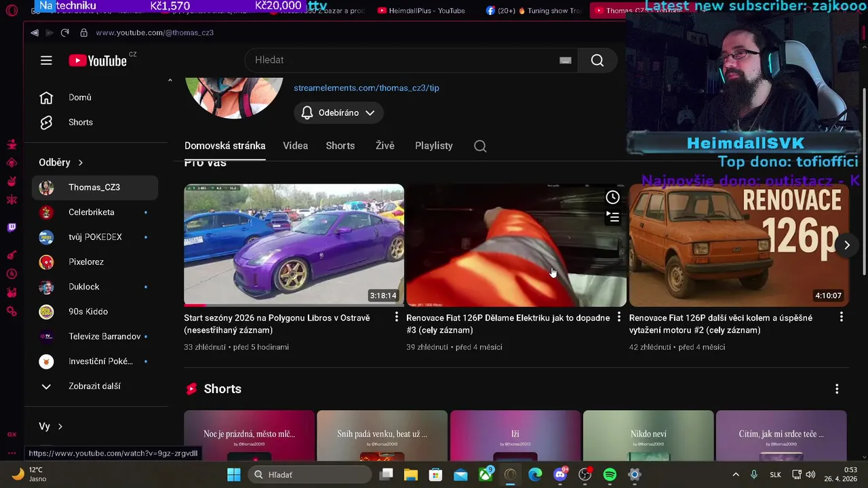Open Discord from the taskbar
The image size is (868, 488).
click(x=560, y=474)
